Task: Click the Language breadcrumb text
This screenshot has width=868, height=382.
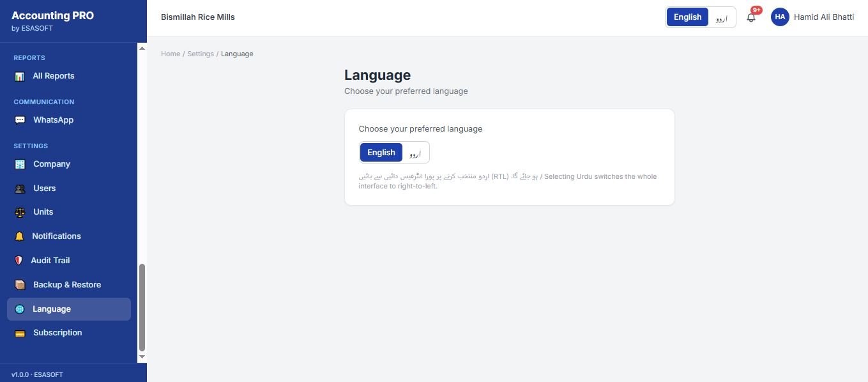Action: click(x=237, y=54)
